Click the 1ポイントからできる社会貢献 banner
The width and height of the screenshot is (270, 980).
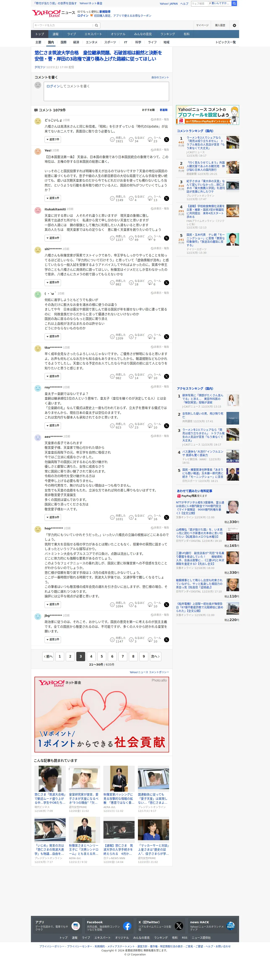pos(102,715)
